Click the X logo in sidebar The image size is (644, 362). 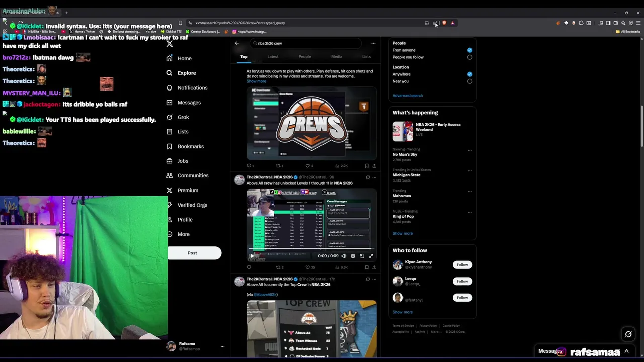click(170, 44)
